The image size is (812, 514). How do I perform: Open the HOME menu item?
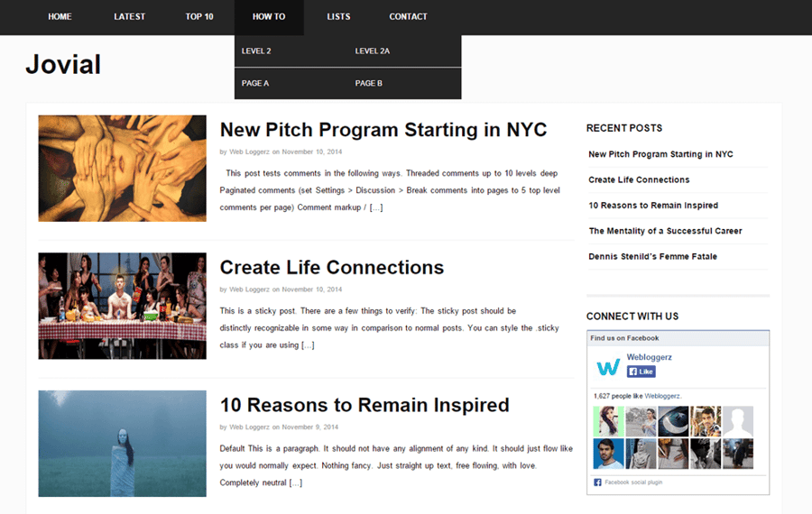(x=60, y=16)
